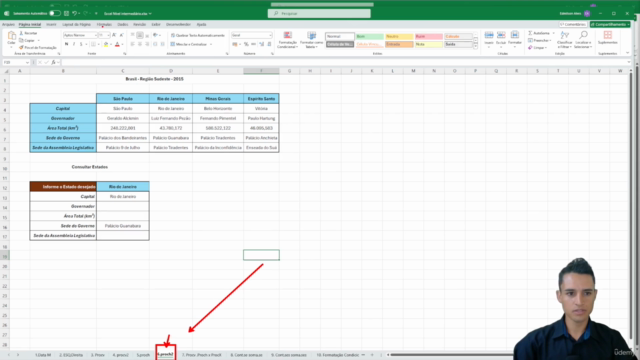Click the Preencher fill button
This screenshot has width=640, height=360.
(x=540, y=40)
